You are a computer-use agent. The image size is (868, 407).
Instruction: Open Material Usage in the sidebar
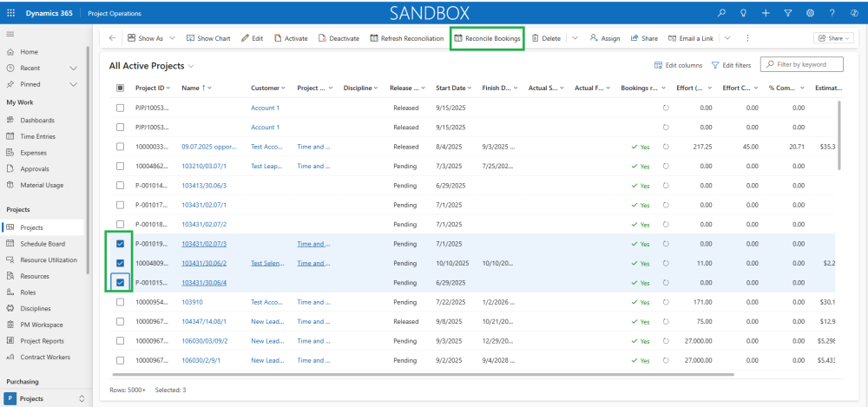click(43, 185)
